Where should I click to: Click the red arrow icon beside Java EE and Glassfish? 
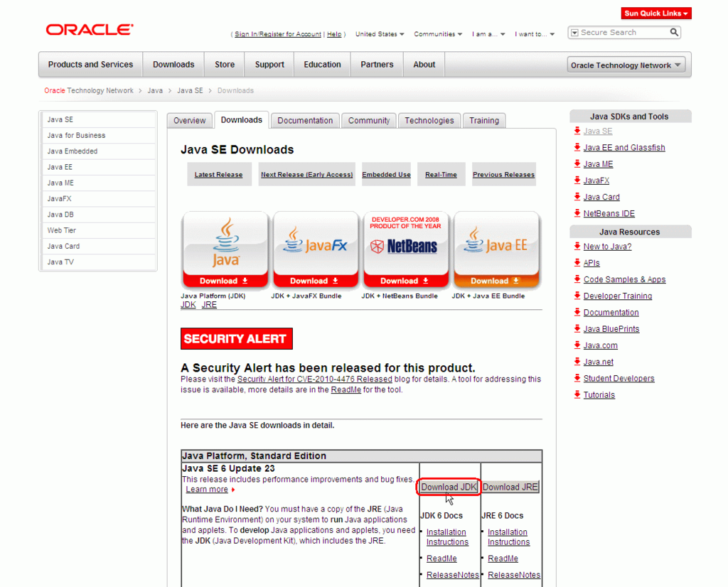coord(577,147)
